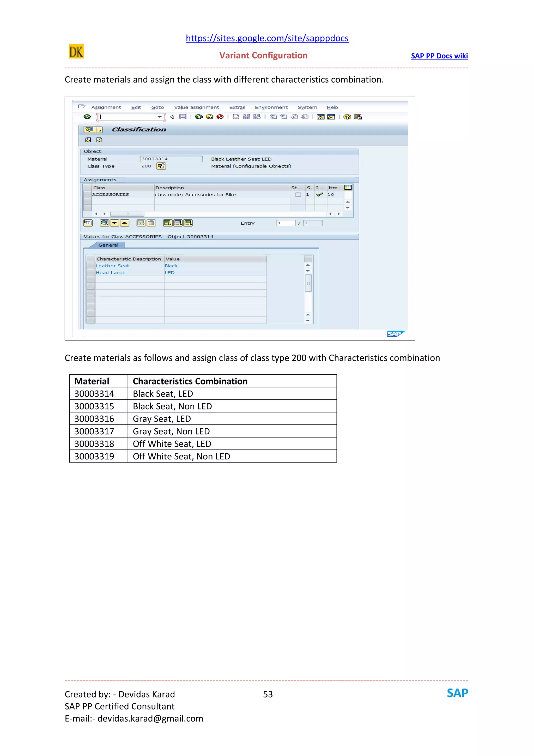
Task: Click Assignments table vertical scroll up arrow
Action: click(348, 202)
